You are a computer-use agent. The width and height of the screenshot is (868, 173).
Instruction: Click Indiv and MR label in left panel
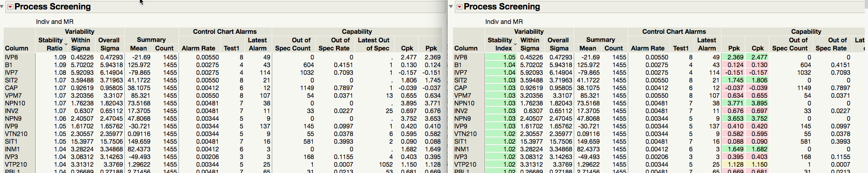pyautogui.click(x=55, y=22)
